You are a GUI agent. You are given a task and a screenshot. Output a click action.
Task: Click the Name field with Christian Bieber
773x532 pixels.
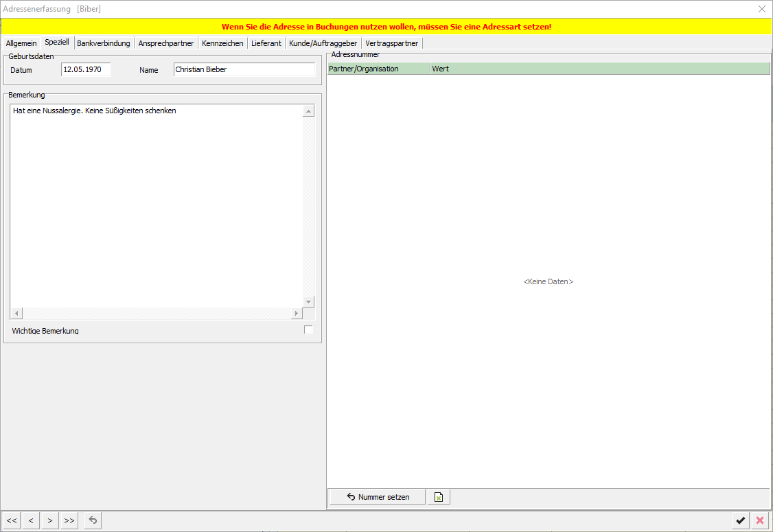[244, 69]
